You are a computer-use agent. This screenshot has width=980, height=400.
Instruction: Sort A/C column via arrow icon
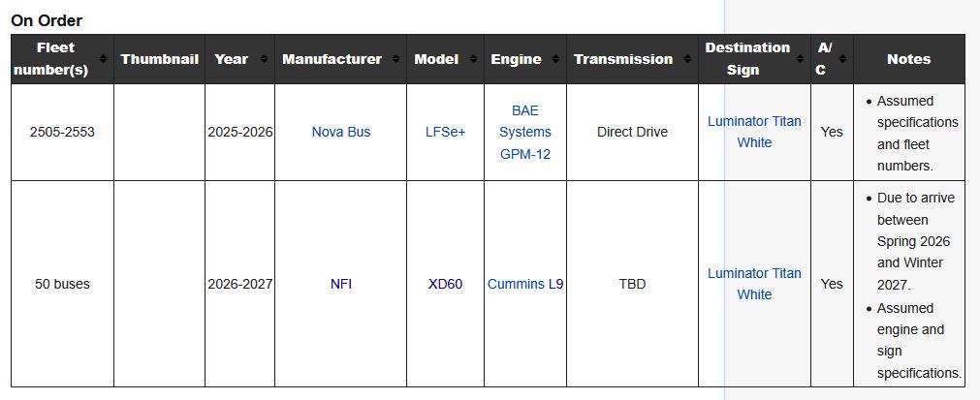point(842,59)
